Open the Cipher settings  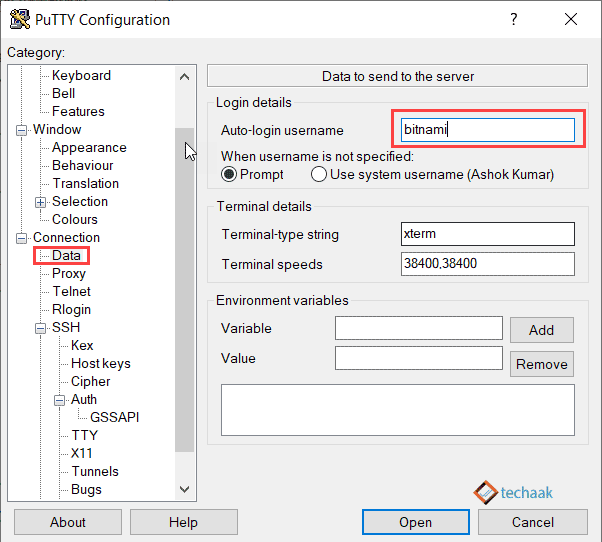pyautogui.click(x=91, y=382)
